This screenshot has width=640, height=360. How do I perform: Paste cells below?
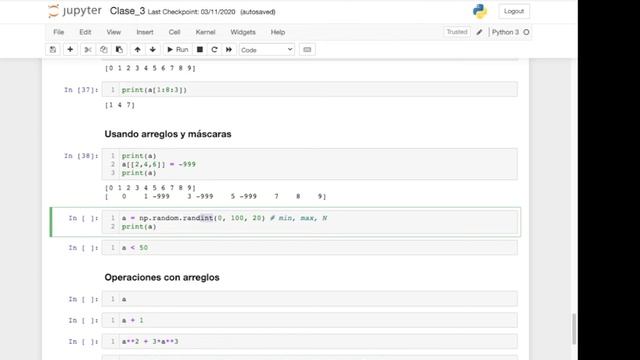pos(119,50)
